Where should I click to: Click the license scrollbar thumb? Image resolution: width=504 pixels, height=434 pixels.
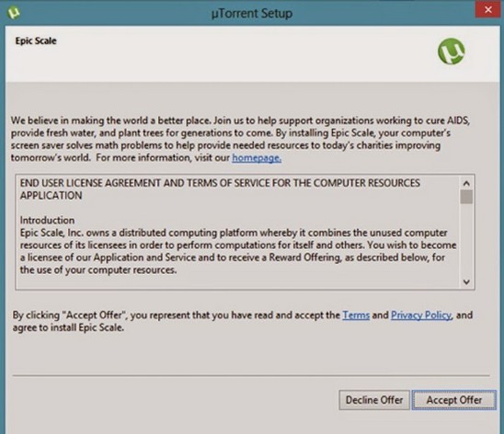point(466,197)
